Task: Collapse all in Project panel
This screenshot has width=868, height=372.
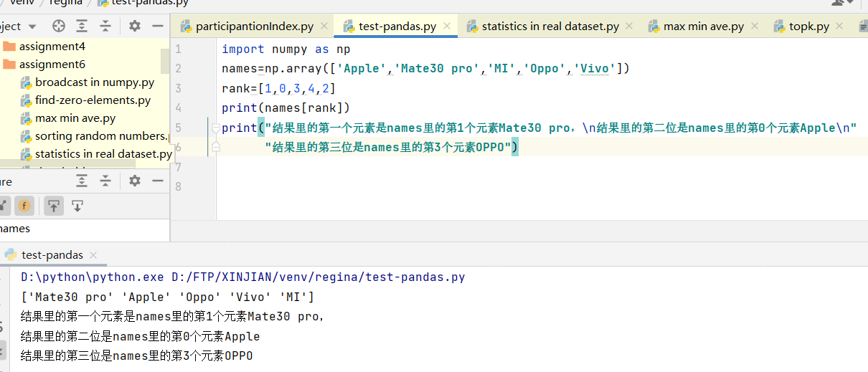Action: [x=105, y=27]
